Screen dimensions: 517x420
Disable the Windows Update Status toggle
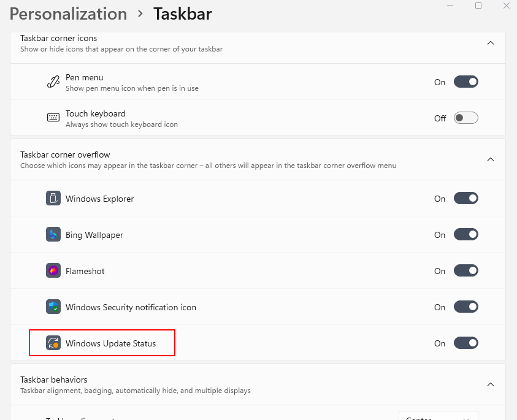466,343
